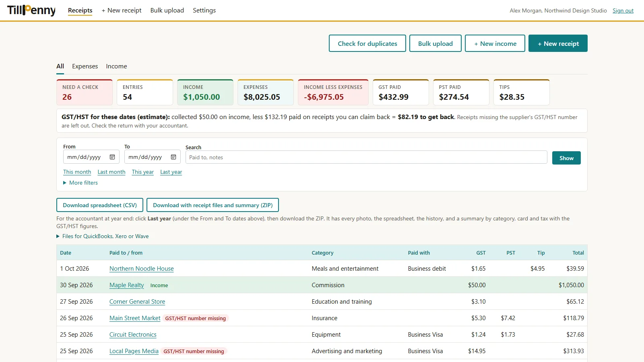The height and width of the screenshot is (362, 644).
Task: Open Settings in the top navigation
Action: [204, 10]
